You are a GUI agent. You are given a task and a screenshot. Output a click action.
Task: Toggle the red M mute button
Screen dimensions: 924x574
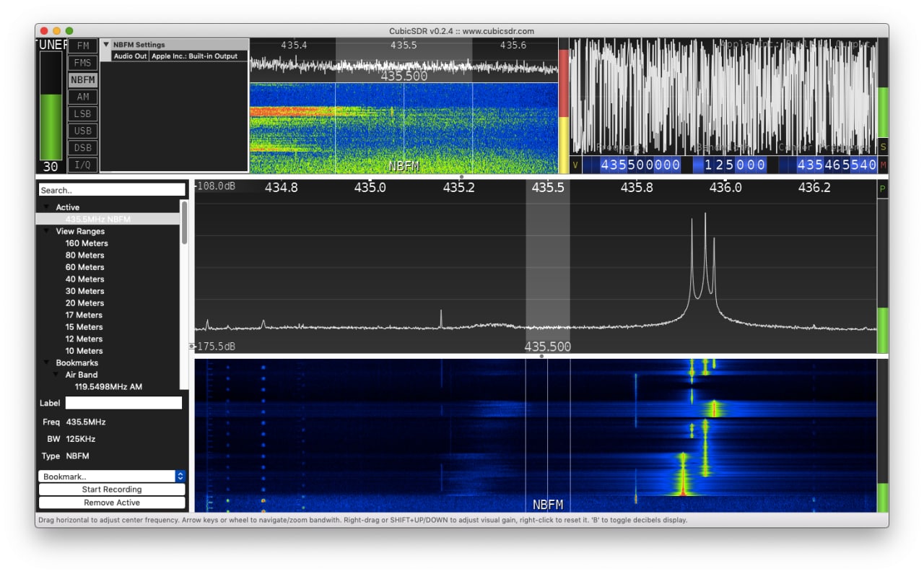(x=883, y=165)
